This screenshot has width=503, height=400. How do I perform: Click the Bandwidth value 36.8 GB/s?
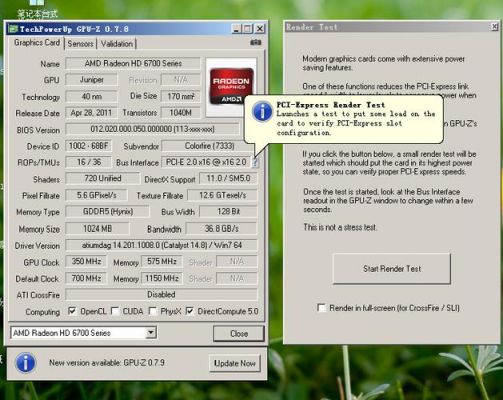(x=222, y=229)
